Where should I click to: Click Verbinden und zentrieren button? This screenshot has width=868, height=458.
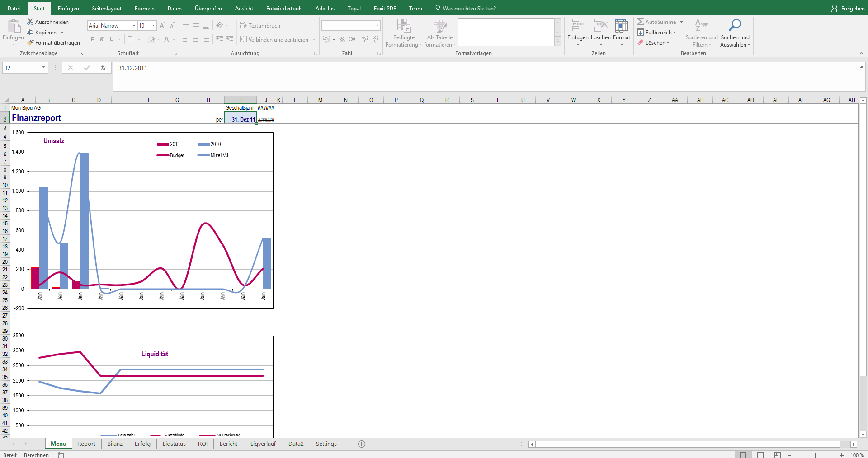274,40
